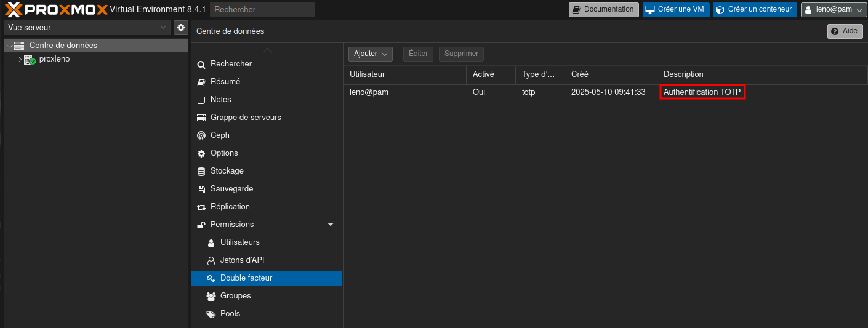The width and height of the screenshot is (868, 328).
Task: Click the Rechercher search input field
Action: point(262,9)
